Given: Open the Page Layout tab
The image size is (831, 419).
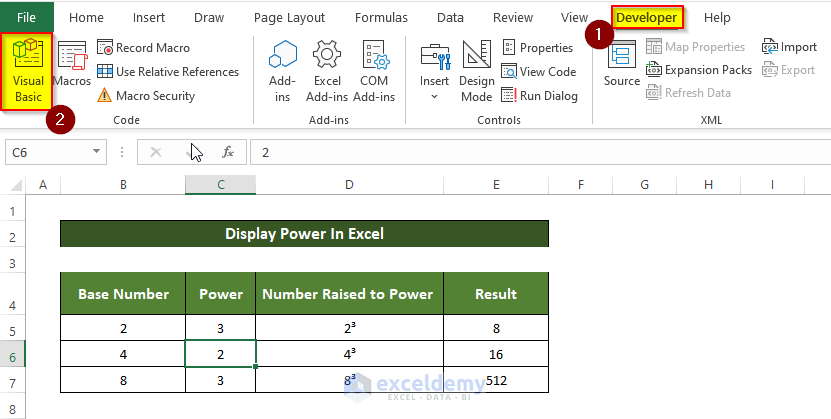Looking at the screenshot, I should pos(289,17).
